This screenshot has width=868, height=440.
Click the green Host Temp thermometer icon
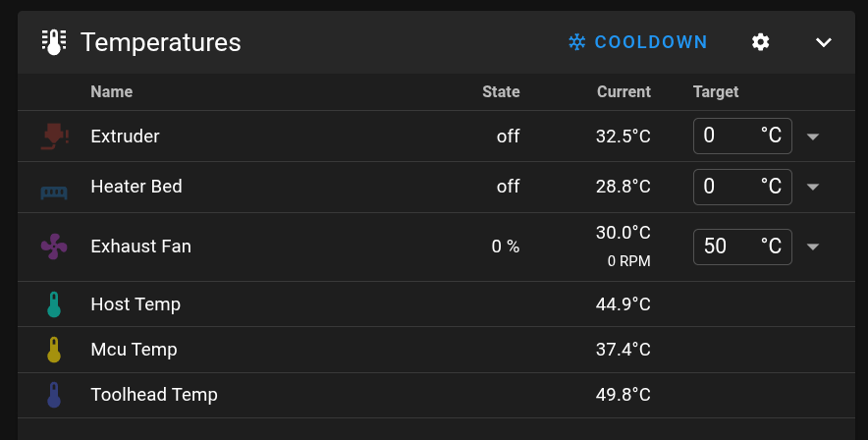pos(54,304)
